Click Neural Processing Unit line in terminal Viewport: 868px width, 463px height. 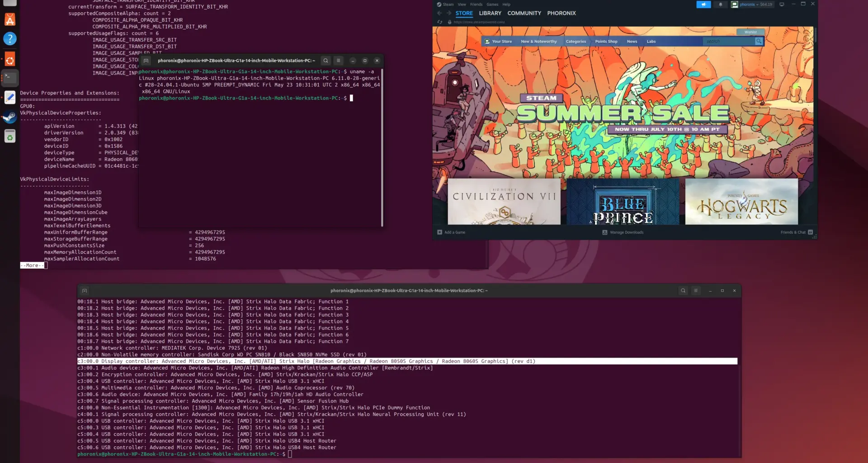(272, 414)
